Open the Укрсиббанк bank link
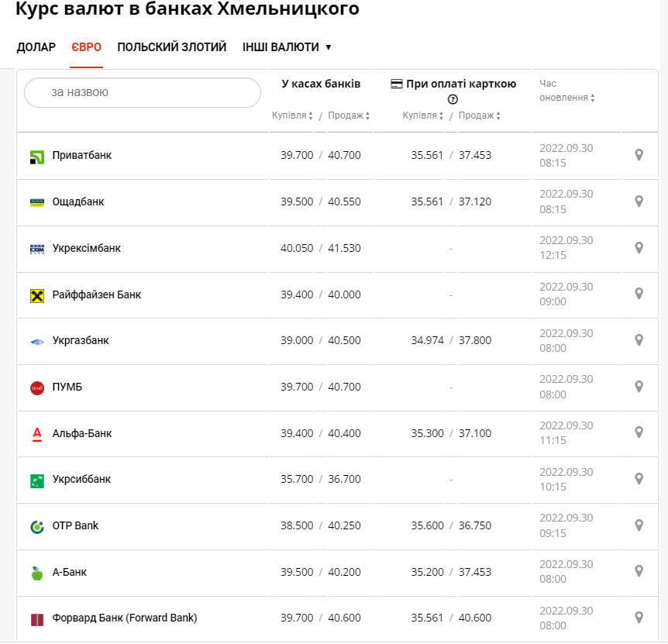Viewport: 668px width, 644px height. point(81,480)
